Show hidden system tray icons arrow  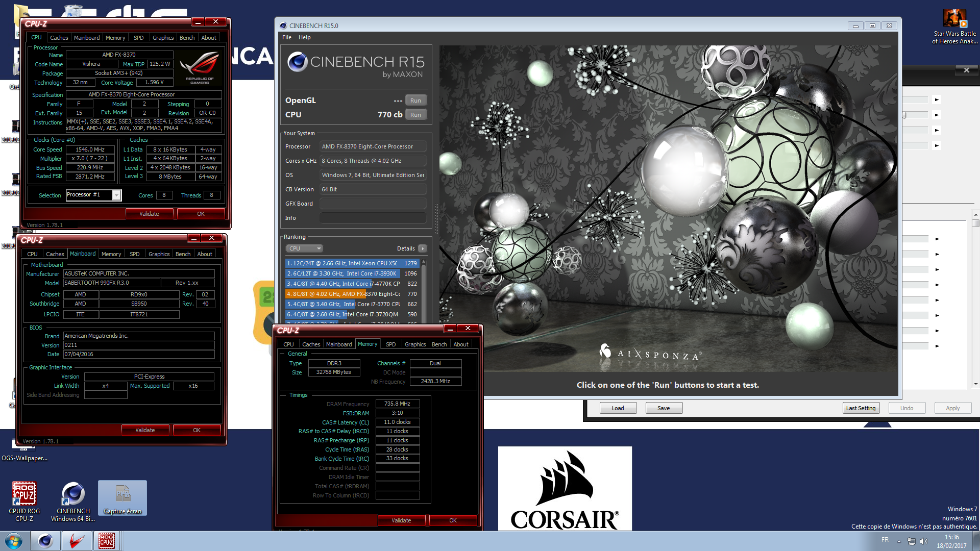pyautogui.click(x=899, y=541)
